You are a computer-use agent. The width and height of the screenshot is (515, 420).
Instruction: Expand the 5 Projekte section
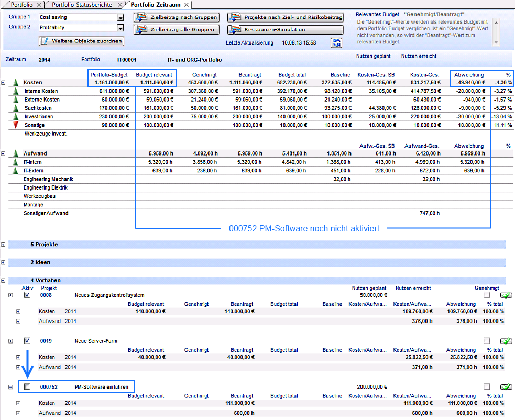(x=4, y=245)
